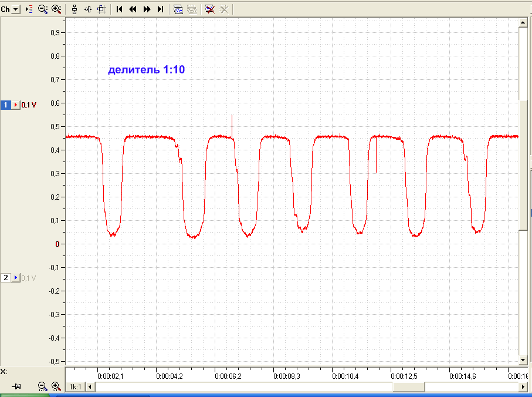Screen dimensions: 532x397
Task: Zoom out horizontally with bottom magnifier
Action: pos(42,386)
